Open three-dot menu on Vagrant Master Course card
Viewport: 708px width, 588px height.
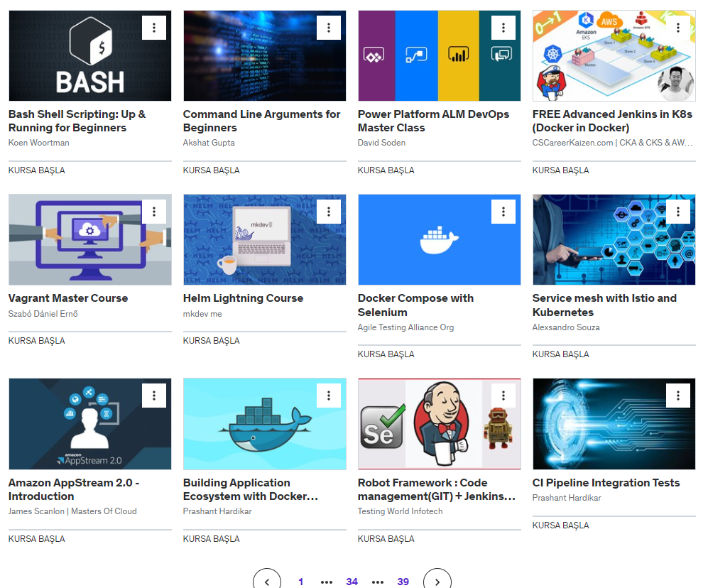point(154,212)
